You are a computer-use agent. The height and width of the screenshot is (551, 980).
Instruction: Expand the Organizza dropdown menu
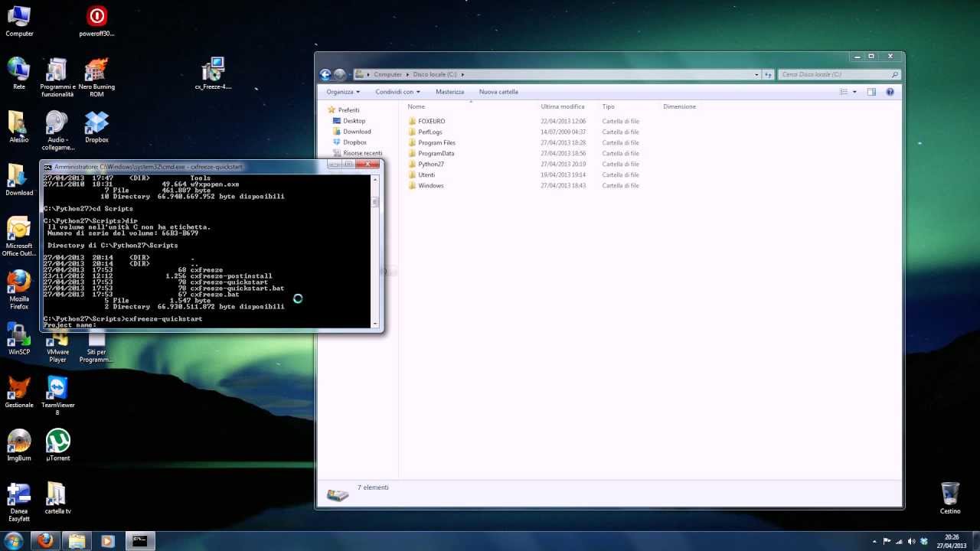pos(343,92)
